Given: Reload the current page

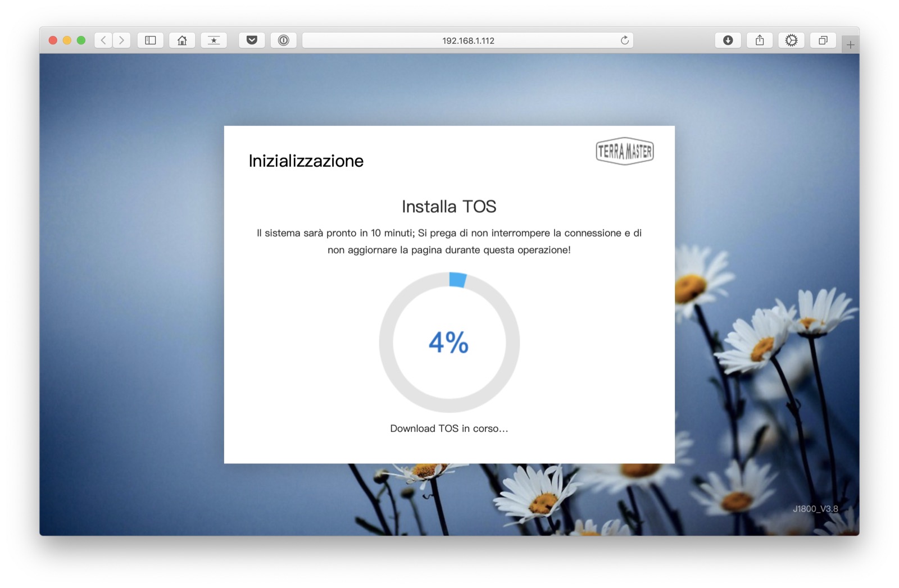Looking at the screenshot, I should [624, 40].
